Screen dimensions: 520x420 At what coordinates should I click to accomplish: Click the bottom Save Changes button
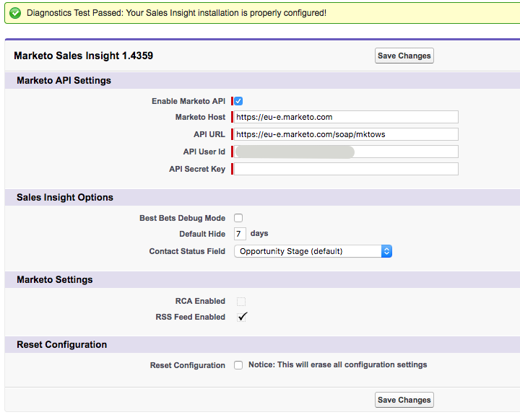pyautogui.click(x=404, y=400)
